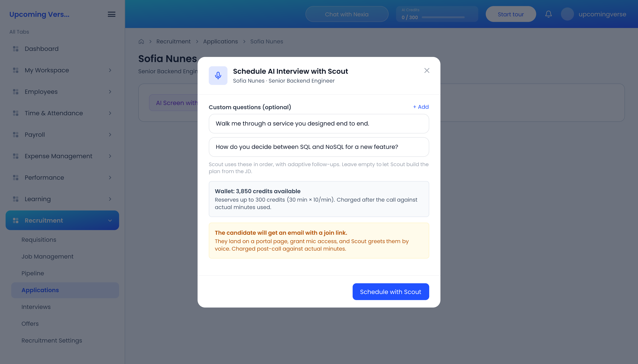638x364 pixels.
Task: Click the Learning grid icon
Action: click(16, 199)
